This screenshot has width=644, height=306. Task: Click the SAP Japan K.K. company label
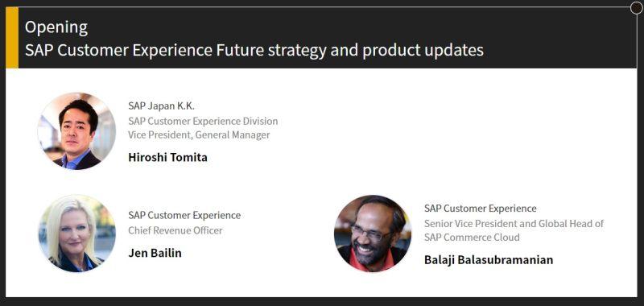click(161, 106)
